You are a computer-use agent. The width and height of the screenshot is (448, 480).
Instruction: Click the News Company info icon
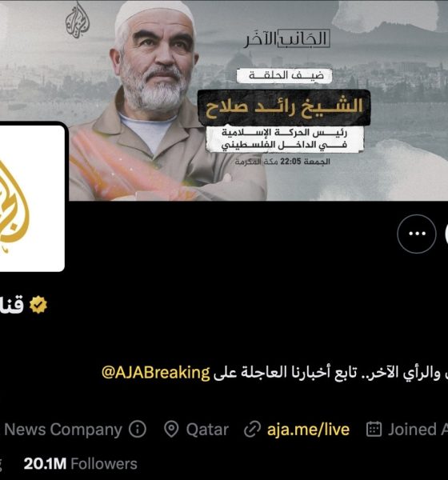138,429
